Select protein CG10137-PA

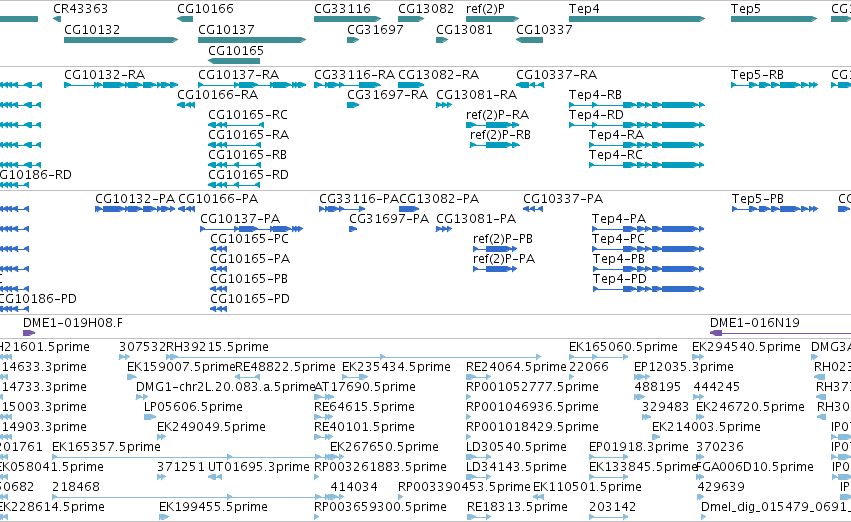click(x=251, y=230)
